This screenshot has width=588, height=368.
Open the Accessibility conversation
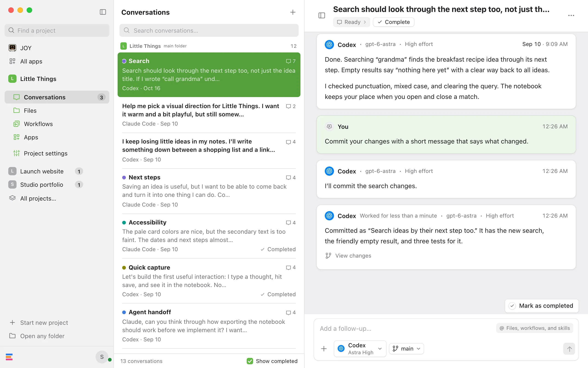tap(209, 236)
